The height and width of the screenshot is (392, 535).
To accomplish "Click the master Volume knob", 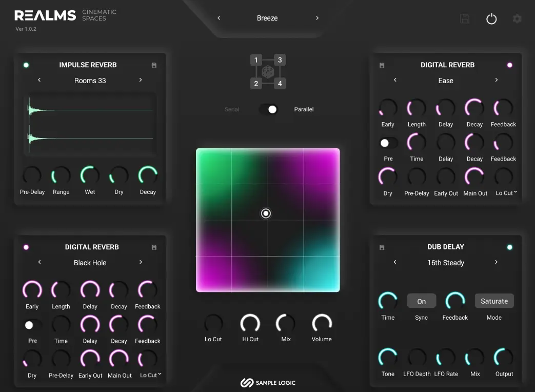I will (x=322, y=324).
